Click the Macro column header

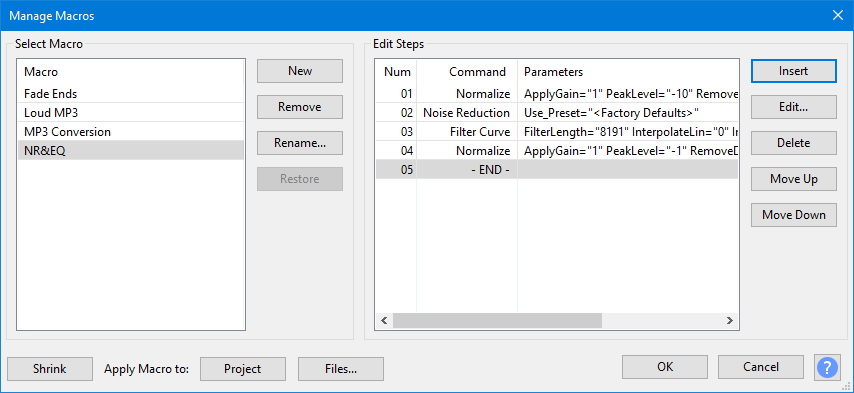(x=131, y=72)
